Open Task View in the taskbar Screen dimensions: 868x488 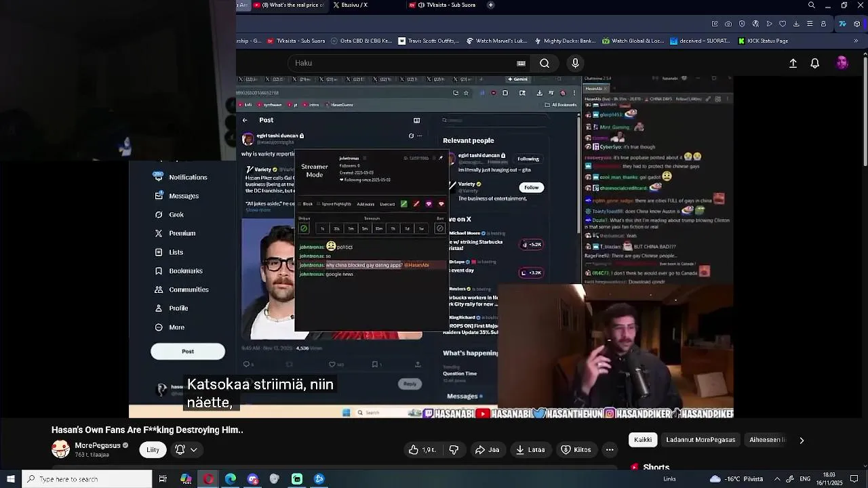coord(163,479)
